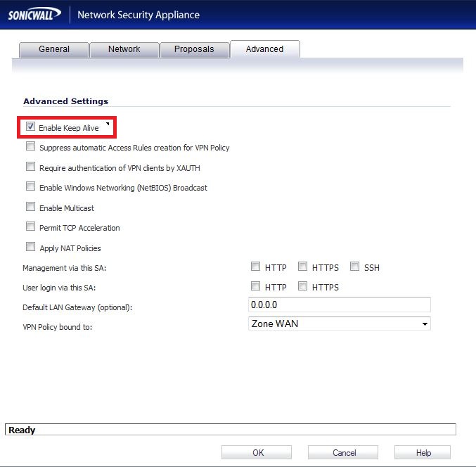Check Require authentication of VPN clients by XAUTH
Image resolution: width=476 pixels, height=467 pixels.
coord(30,167)
